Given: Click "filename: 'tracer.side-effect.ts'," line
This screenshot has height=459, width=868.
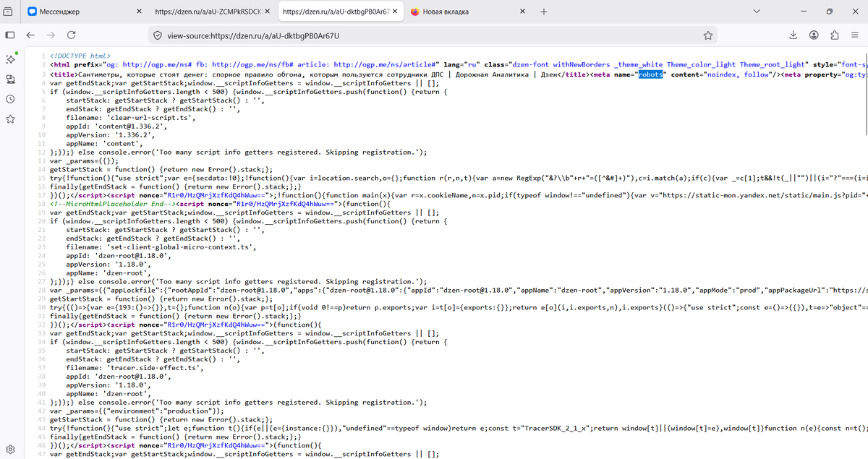Looking at the screenshot, I should [136, 368].
